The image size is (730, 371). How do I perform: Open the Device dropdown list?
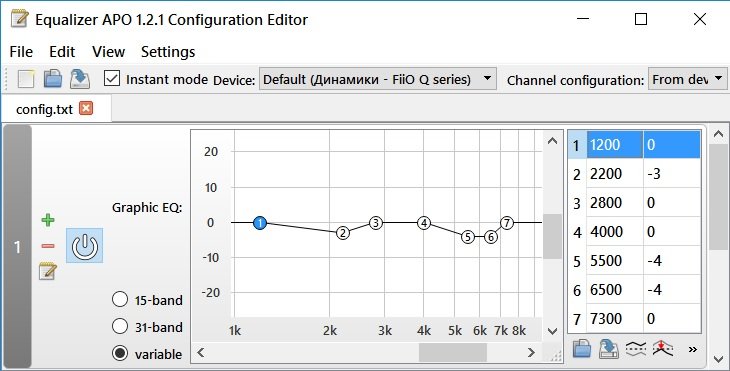378,79
